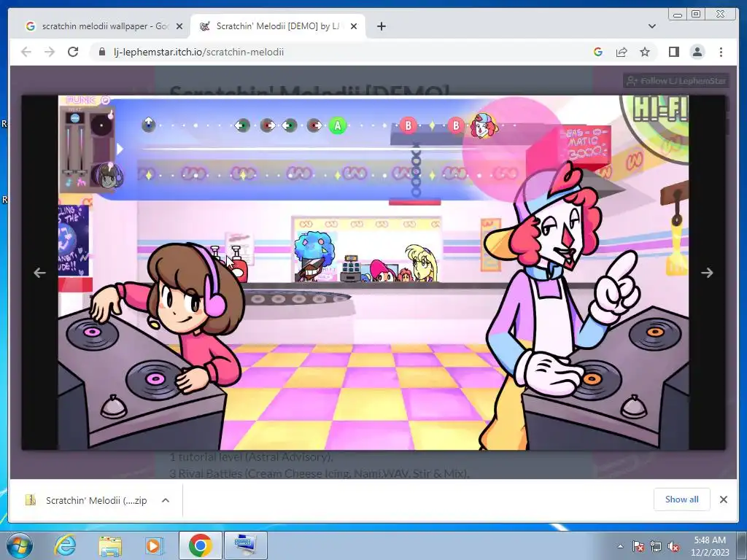Switch to Chrome in taskbar
Viewport: 747px width, 560px height.
[200, 545]
